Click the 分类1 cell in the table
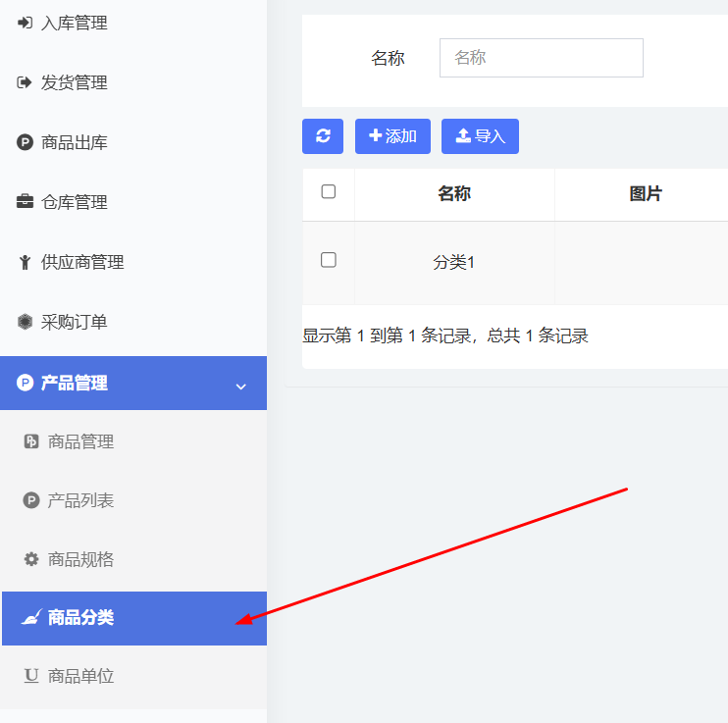The width and height of the screenshot is (728, 723). 454,263
